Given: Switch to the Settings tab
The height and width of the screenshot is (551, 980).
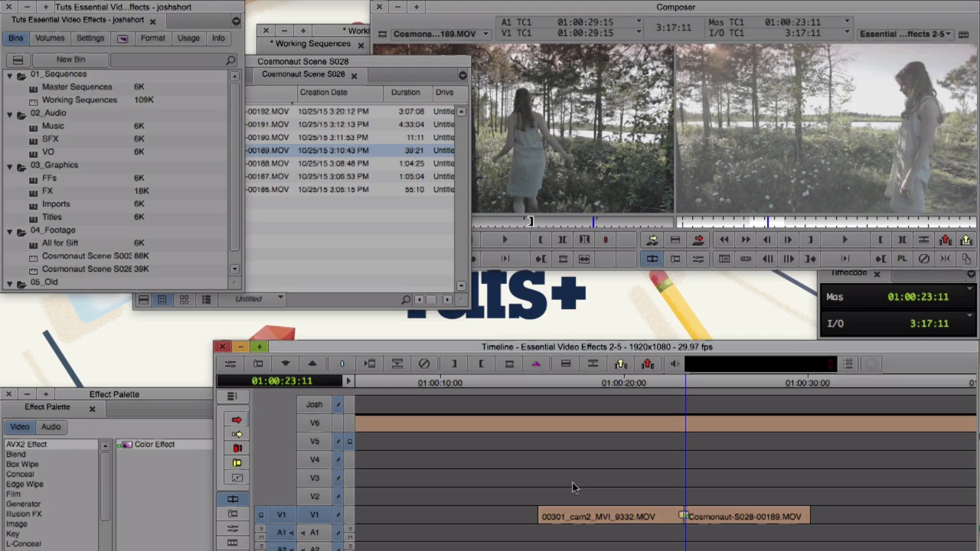Looking at the screenshot, I should pyautogui.click(x=90, y=38).
